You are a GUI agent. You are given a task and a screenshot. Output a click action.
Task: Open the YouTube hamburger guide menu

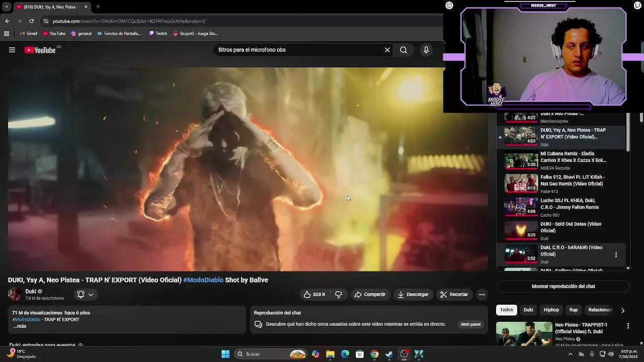pyautogui.click(x=12, y=50)
